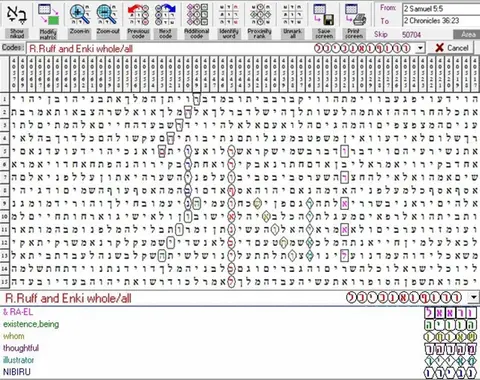Open the Additional code tool
Viewport: 480px width, 380px height.
tap(197, 15)
